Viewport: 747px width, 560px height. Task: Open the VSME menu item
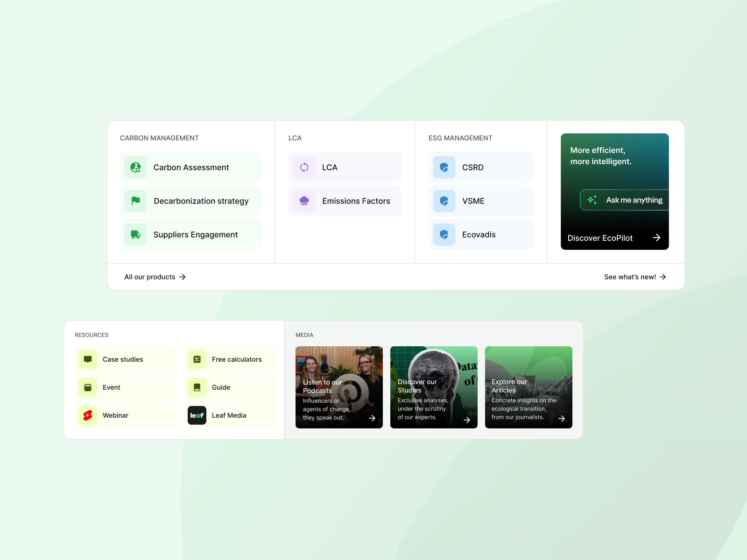[481, 201]
